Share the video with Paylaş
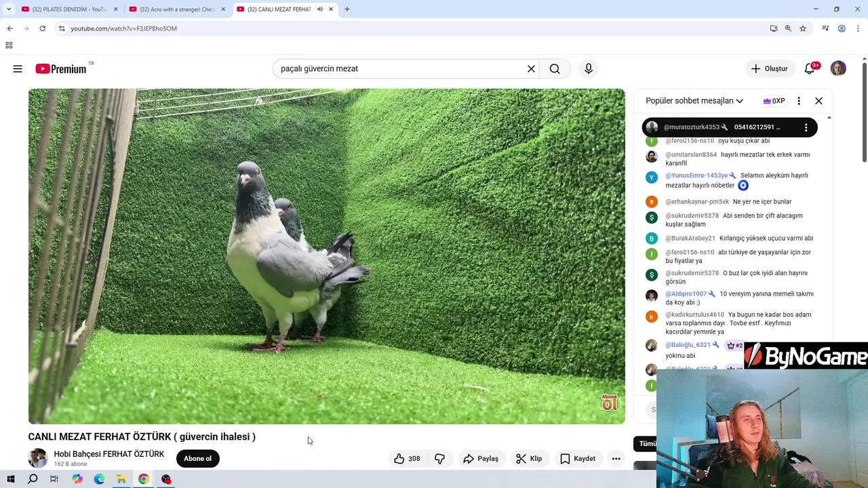 point(481,459)
